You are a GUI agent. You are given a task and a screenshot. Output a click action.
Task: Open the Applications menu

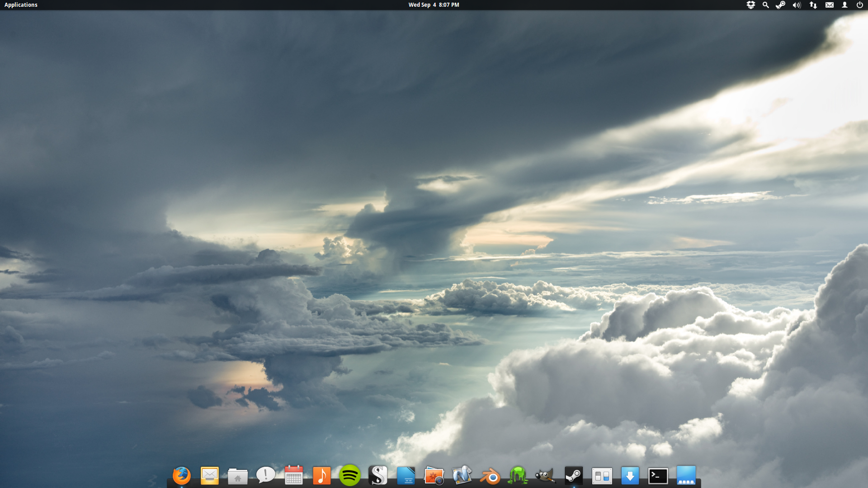coord(21,5)
